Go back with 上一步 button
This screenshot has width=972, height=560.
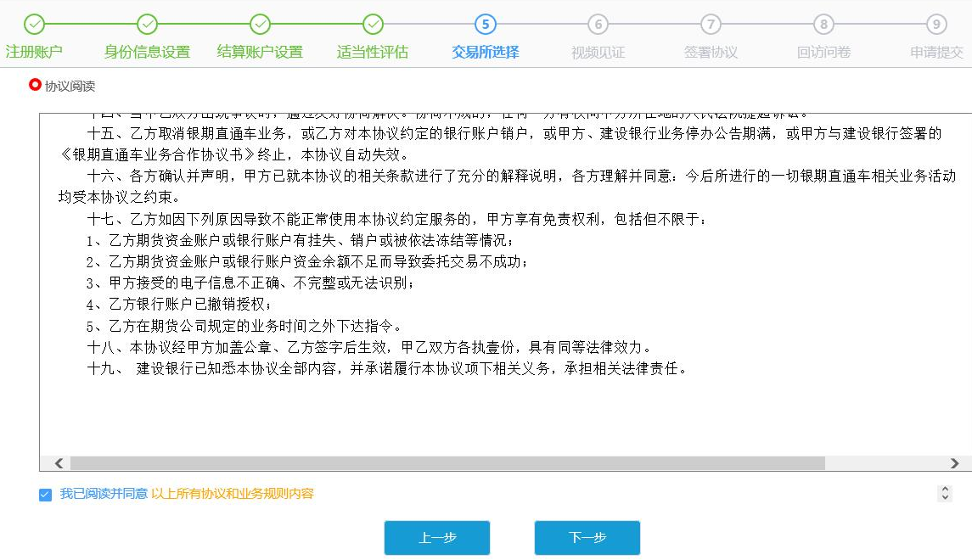click(x=437, y=538)
